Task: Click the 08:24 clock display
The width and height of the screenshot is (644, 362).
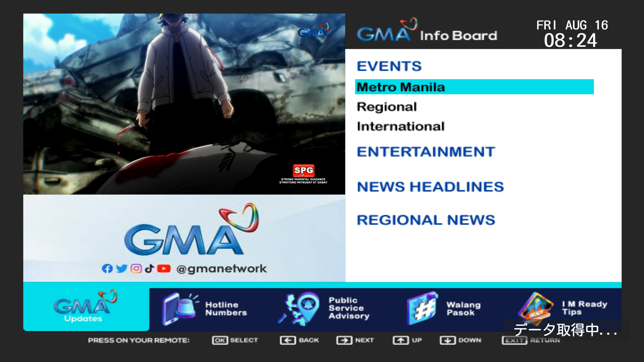Action: click(x=570, y=41)
